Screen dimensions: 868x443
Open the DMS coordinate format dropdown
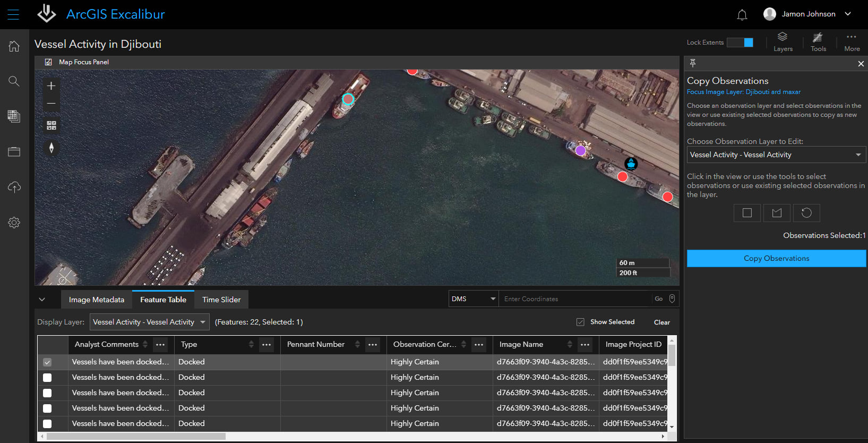point(473,299)
